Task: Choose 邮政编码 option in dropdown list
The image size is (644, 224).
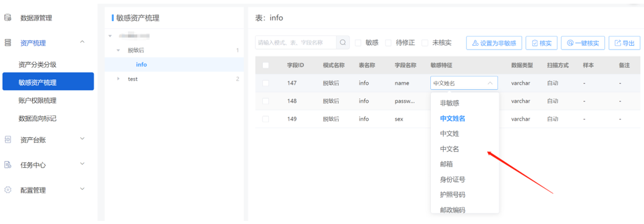Action: click(x=452, y=210)
